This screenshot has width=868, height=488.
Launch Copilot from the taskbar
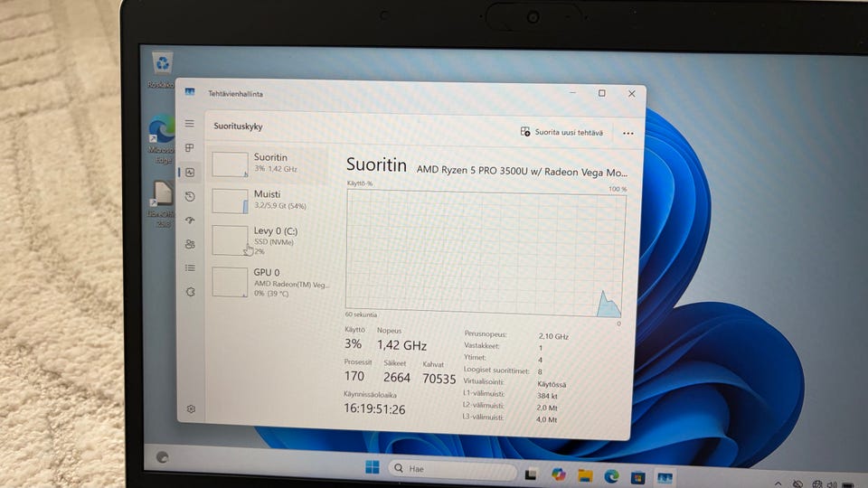click(558, 474)
